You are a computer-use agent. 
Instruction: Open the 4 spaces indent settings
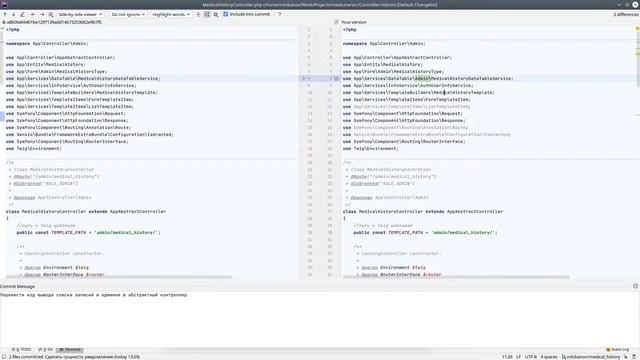[x=549, y=357]
